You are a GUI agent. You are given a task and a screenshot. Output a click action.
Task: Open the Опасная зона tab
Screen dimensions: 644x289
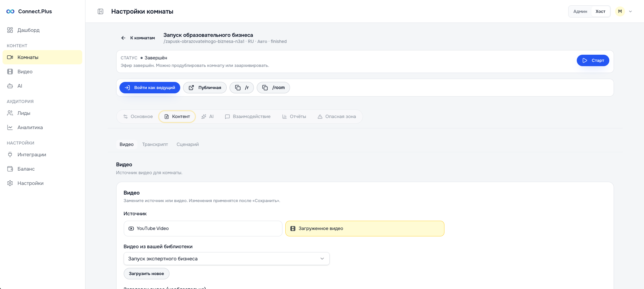click(x=337, y=117)
